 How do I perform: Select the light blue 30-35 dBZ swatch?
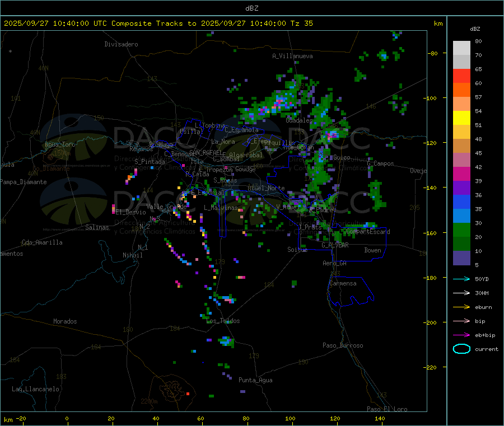(x=461, y=216)
